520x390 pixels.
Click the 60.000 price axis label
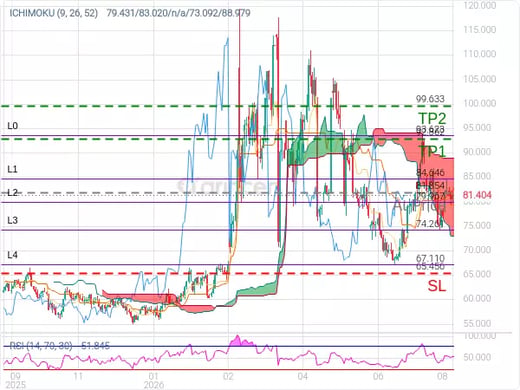pos(477,298)
